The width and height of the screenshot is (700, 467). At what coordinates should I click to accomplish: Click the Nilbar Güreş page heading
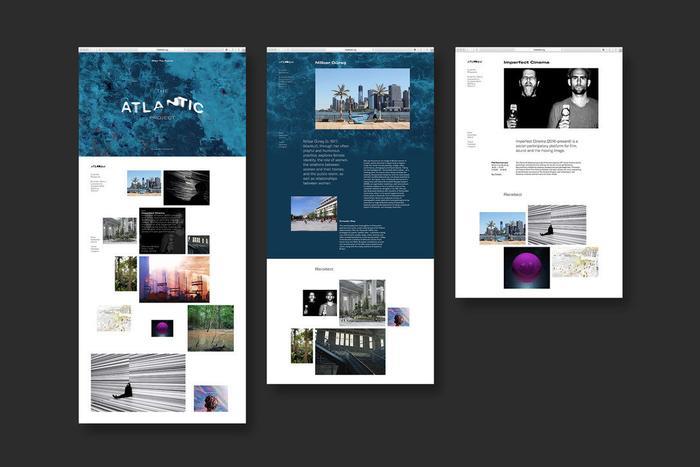pyautogui.click(x=331, y=63)
